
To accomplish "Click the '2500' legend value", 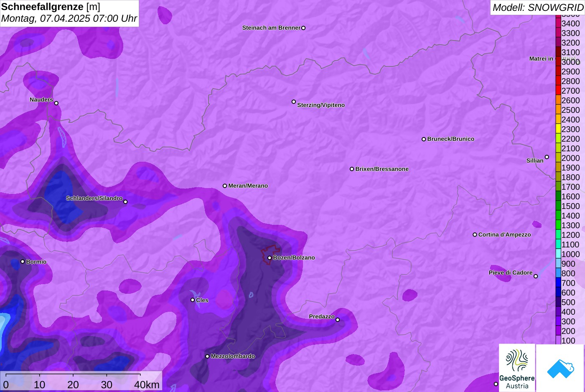I will point(571,110).
